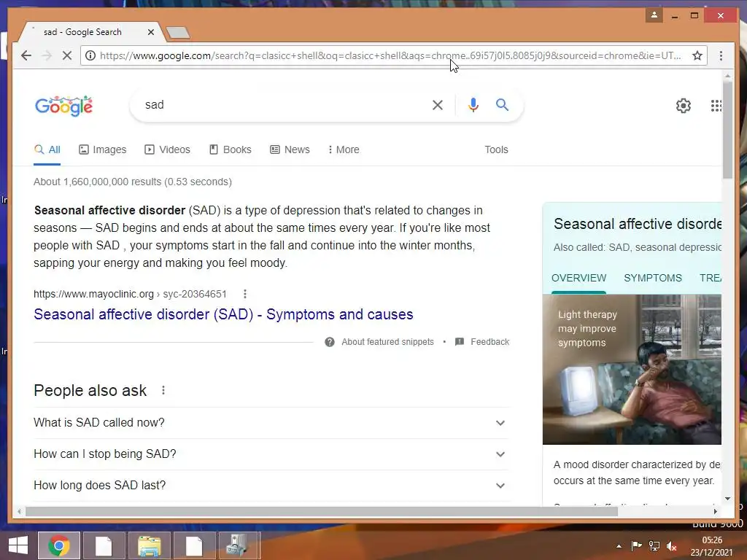Click the vertical scrollbar thumb
This screenshot has width=747, height=560.
tap(727, 130)
